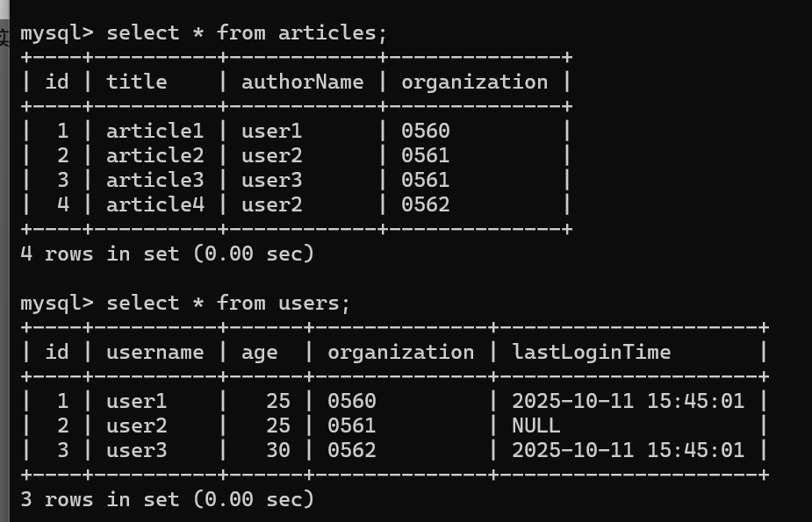
Task: Select the "article3" title cell
Action: (154, 181)
